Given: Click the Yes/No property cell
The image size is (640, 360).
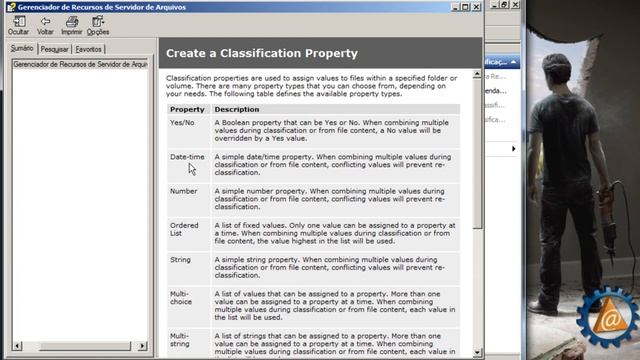Looking at the screenshot, I should (189, 131).
